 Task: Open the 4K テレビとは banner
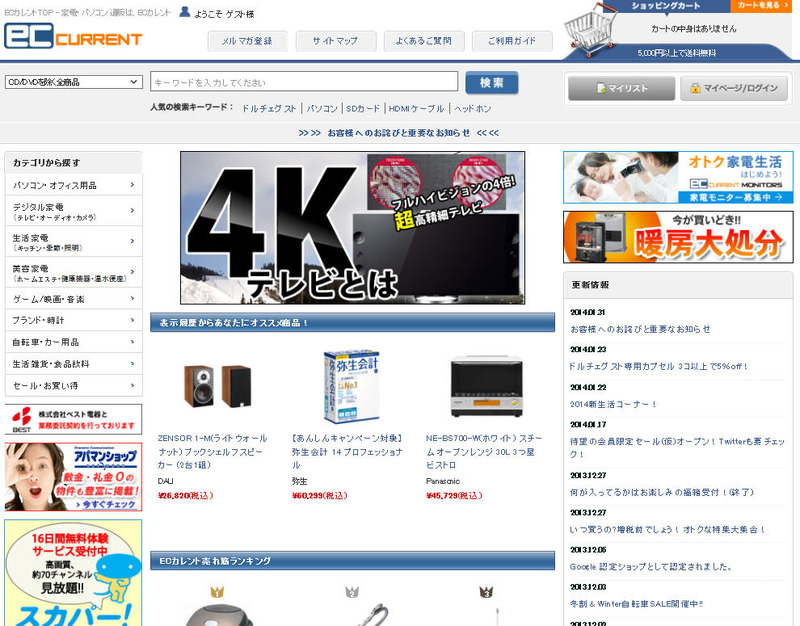352,228
